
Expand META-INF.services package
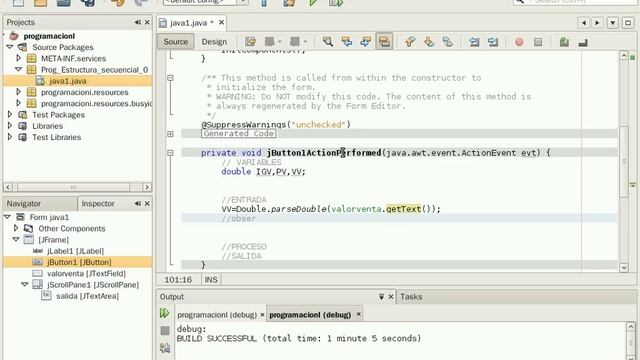click(x=18, y=58)
